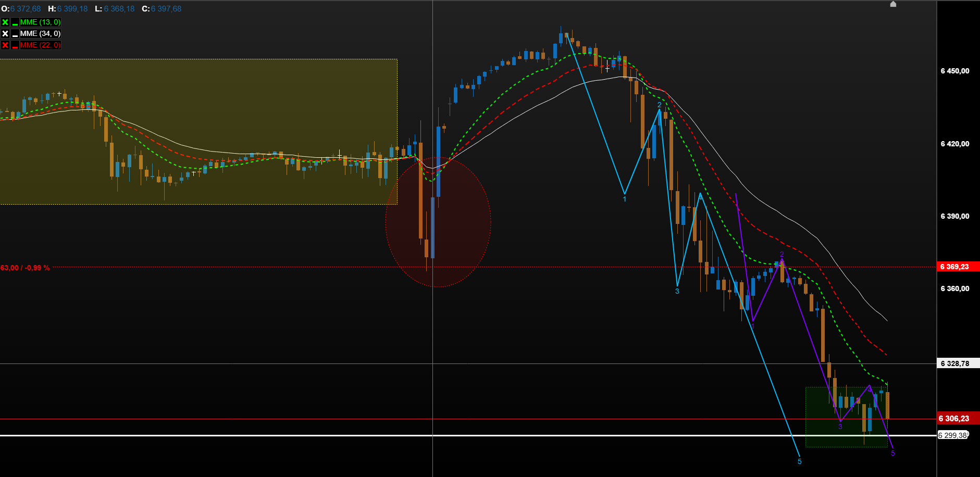Select the 6 328,78 cursor price label
980x477 pixels.
point(958,363)
